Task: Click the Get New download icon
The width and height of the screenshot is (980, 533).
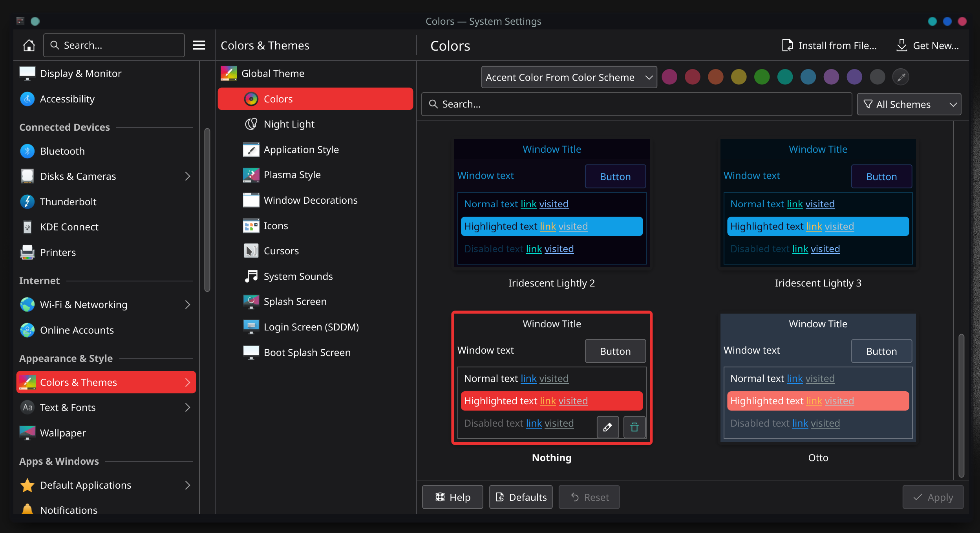Action: click(902, 46)
